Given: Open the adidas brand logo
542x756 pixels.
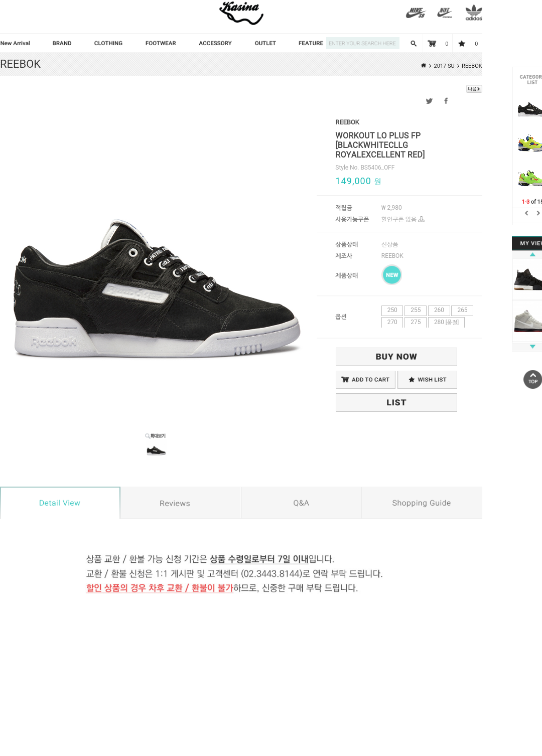Looking at the screenshot, I should click(x=474, y=13).
